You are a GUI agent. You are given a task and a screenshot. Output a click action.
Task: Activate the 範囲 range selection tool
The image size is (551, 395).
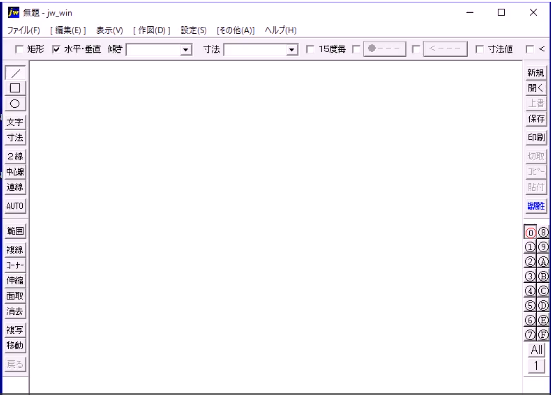15,231
